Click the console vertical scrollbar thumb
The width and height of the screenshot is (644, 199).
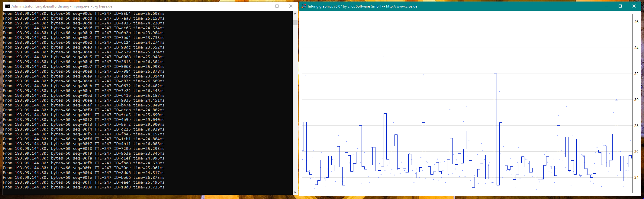click(x=295, y=23)
